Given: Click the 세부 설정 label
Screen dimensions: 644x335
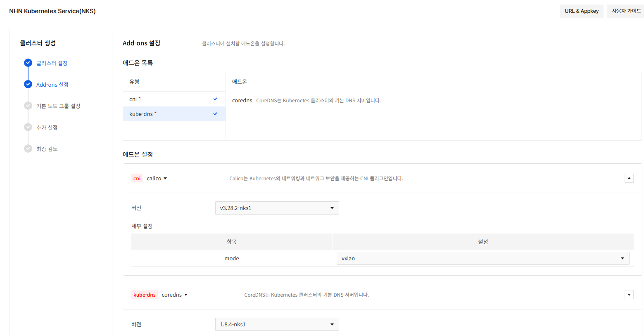Looking at the screenshot, I should [142, 226].
